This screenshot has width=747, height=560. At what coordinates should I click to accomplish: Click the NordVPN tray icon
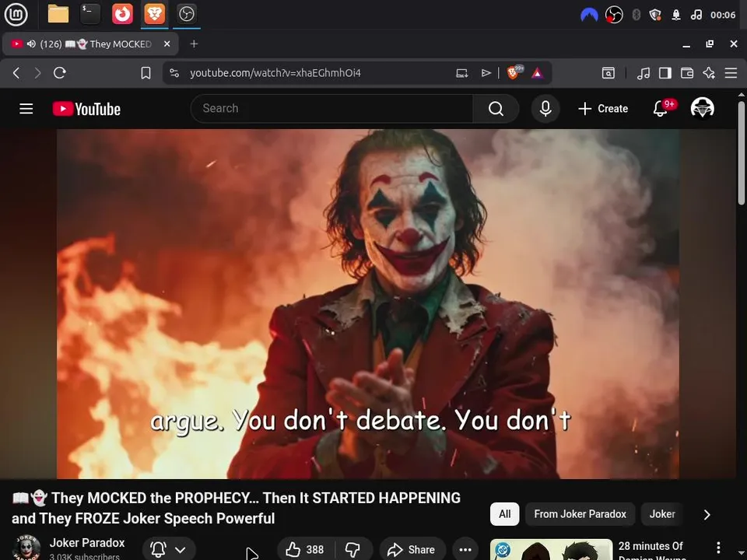pyautogui.click(x=589, y=15)
